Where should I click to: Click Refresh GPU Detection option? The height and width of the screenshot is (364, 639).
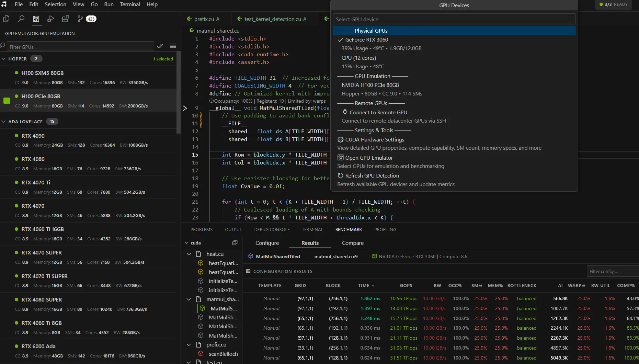pos(372,176)
